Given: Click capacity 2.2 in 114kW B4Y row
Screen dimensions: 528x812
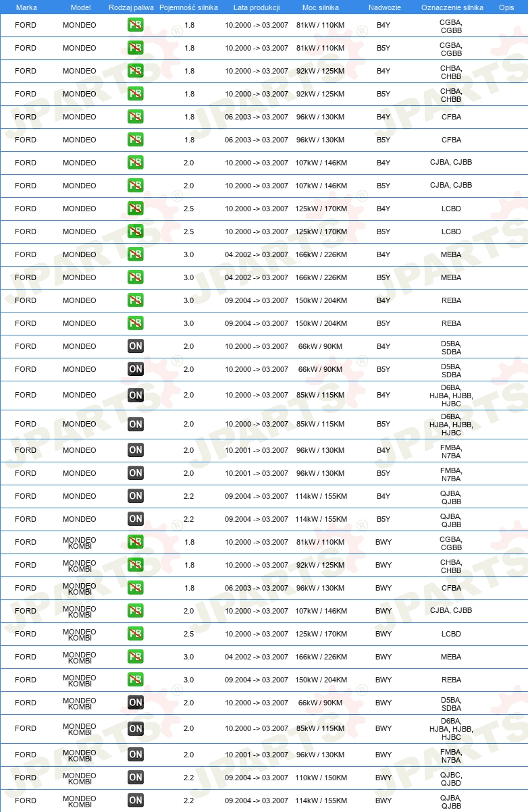Looking at the screenshot, I should point(188,497).
